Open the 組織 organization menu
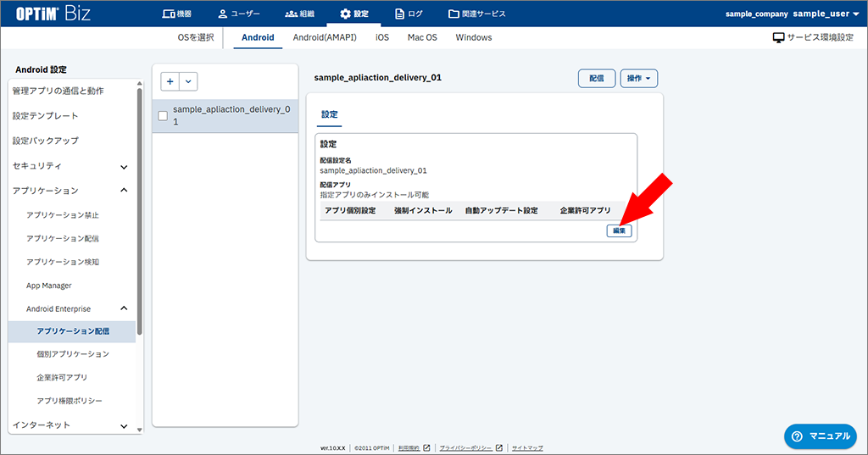Viewport: 868px width, 455px height. (x=299, y=14)
